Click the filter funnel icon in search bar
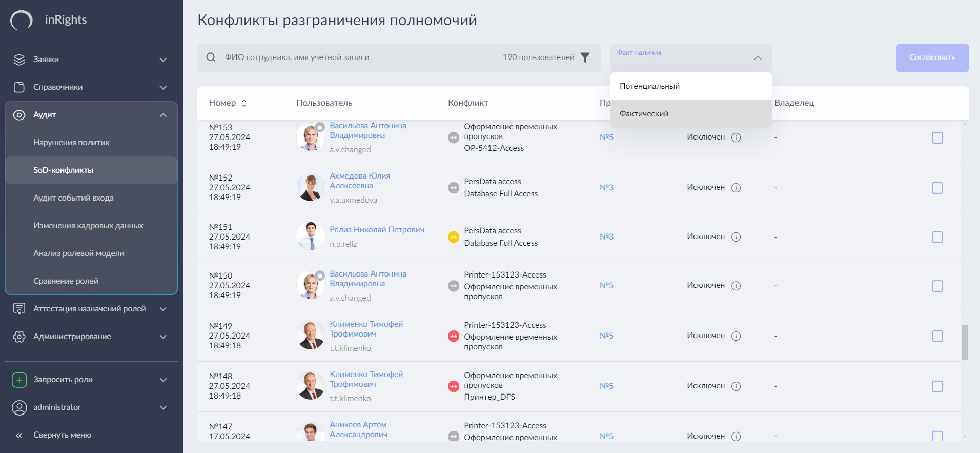 pyautogui.click(x=585, y=57)
